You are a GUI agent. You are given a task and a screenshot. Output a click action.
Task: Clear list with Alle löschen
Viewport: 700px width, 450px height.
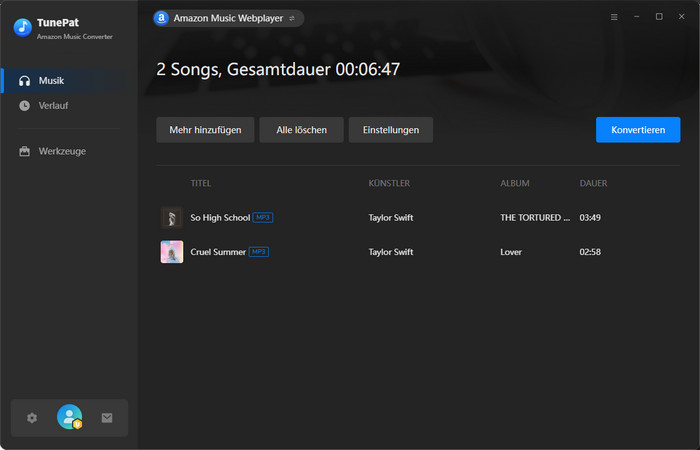(x=301, y=130)
